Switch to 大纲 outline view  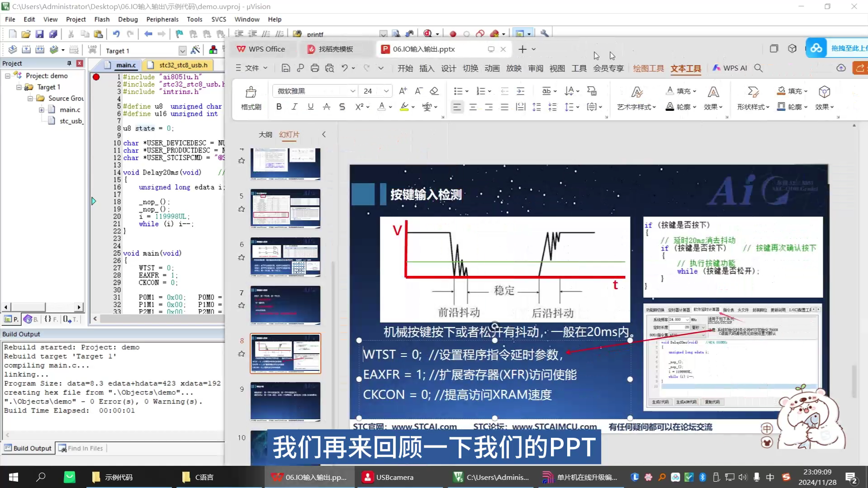click(266, 135)
